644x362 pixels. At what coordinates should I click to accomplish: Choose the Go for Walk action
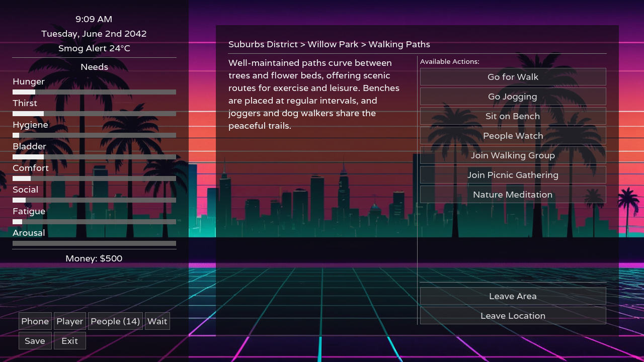(513, 77)
